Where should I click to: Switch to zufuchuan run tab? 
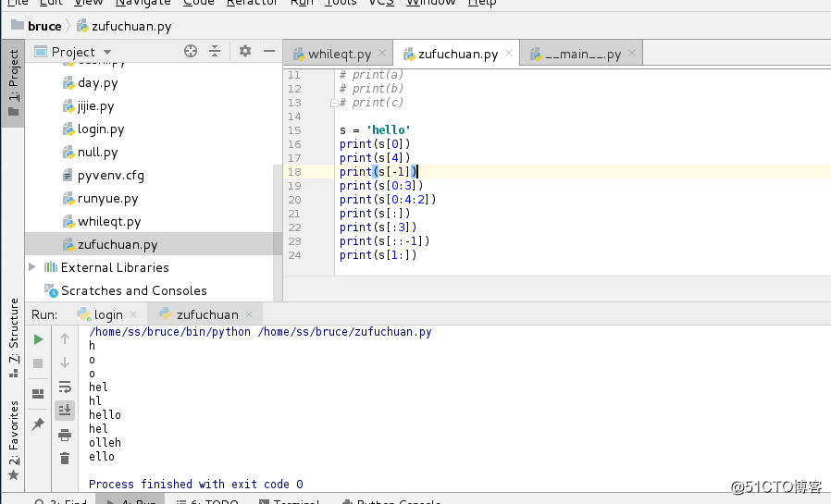pyautogui.click(x=207, y=315)
